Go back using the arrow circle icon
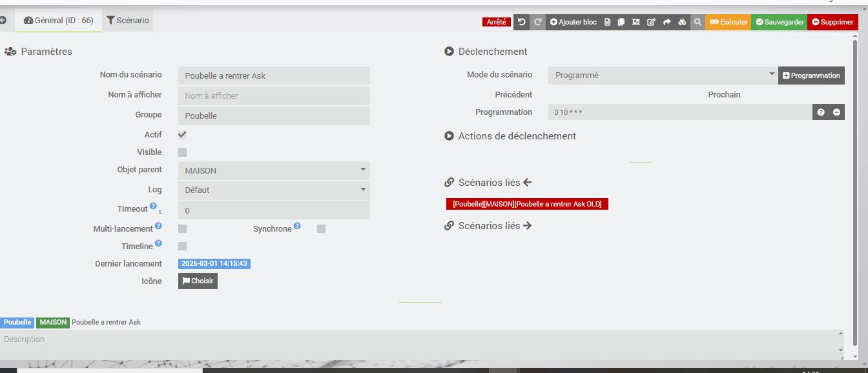The image size is (868, 373). pyautogui.click(x=3, y=21)
